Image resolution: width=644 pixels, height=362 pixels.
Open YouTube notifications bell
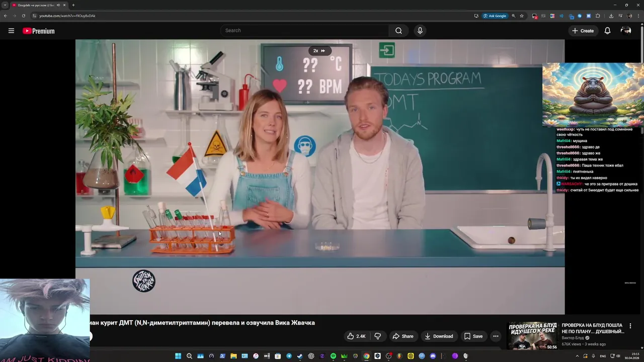tap(607, 31)
